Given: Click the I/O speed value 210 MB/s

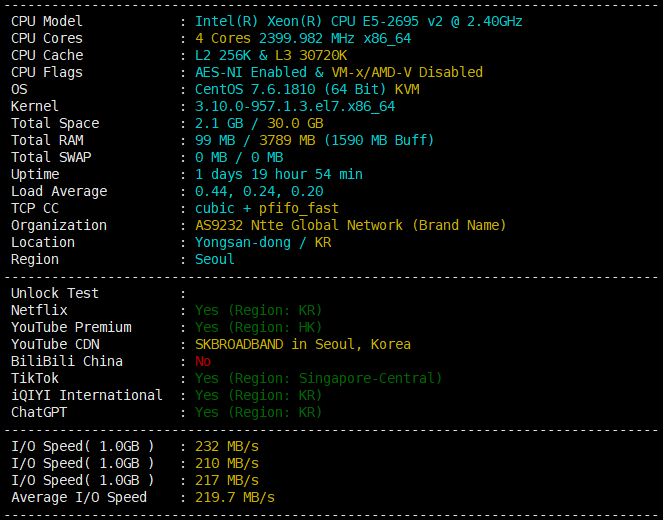Looking at the screenshot, I should point(227,463).
